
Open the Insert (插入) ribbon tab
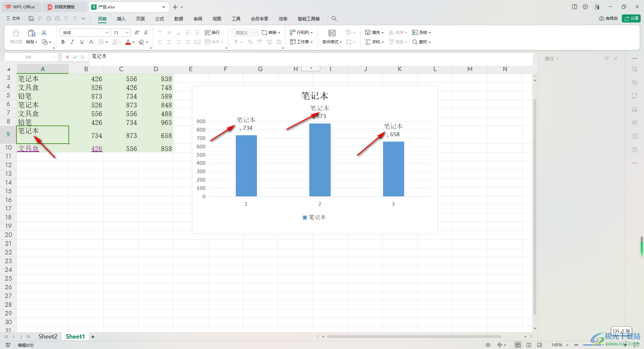121,19
